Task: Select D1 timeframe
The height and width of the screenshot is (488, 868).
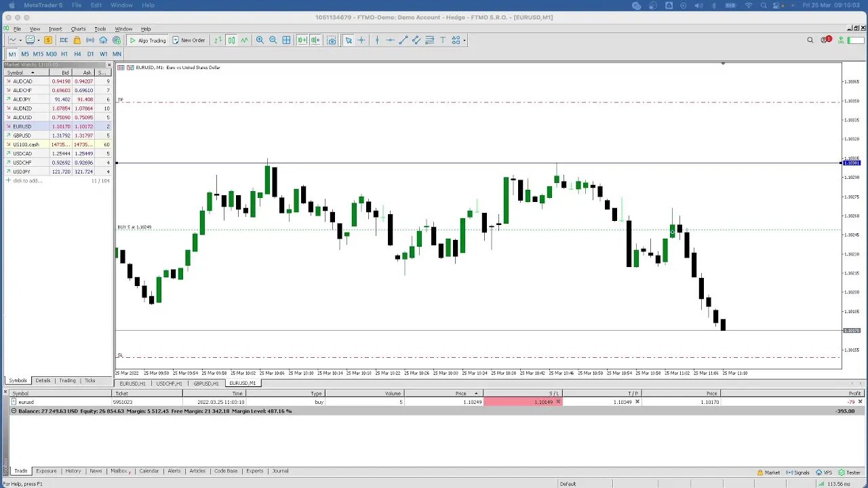Action: [x=90, y=54]
